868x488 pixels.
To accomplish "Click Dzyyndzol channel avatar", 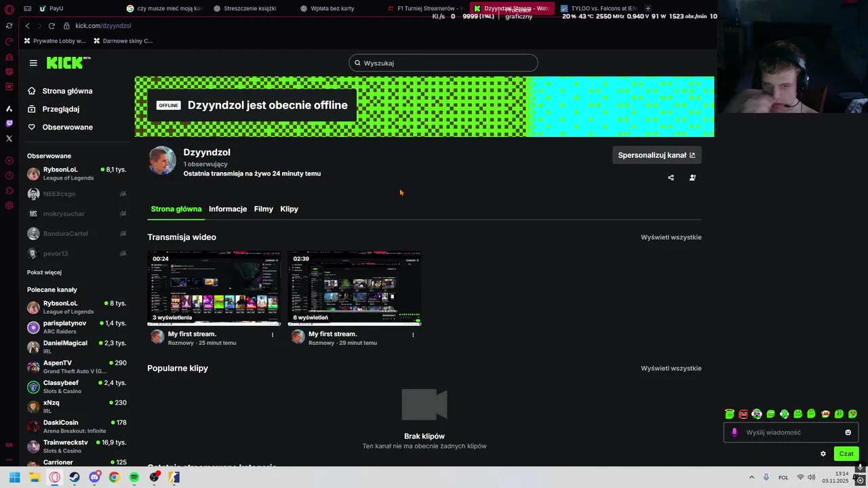I will click(x=162, y=161).
